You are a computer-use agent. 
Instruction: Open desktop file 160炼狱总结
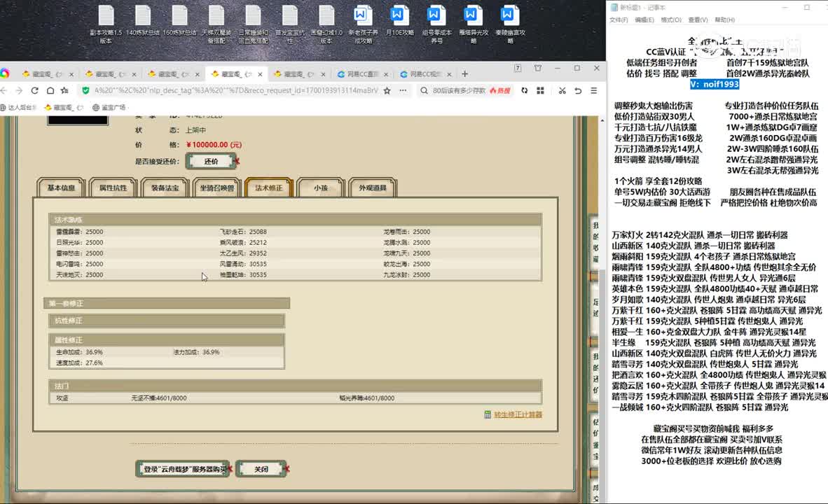(179, 21)
